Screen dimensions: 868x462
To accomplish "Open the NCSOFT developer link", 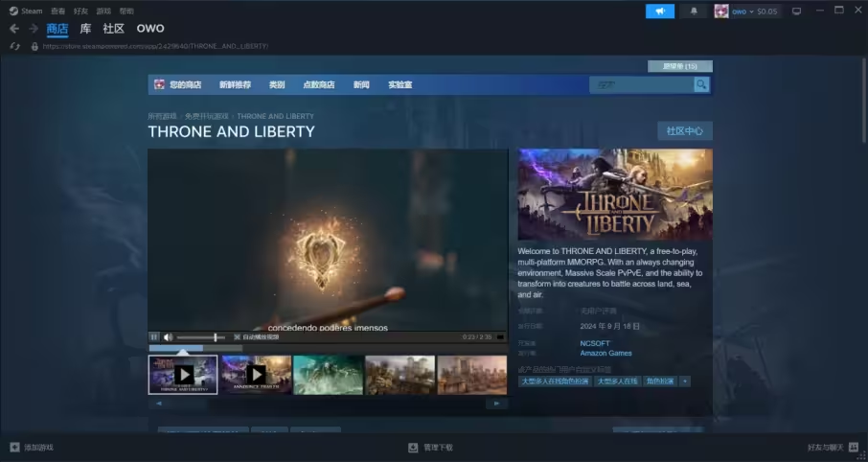I will pyautogui.click(x=595, y=343).
